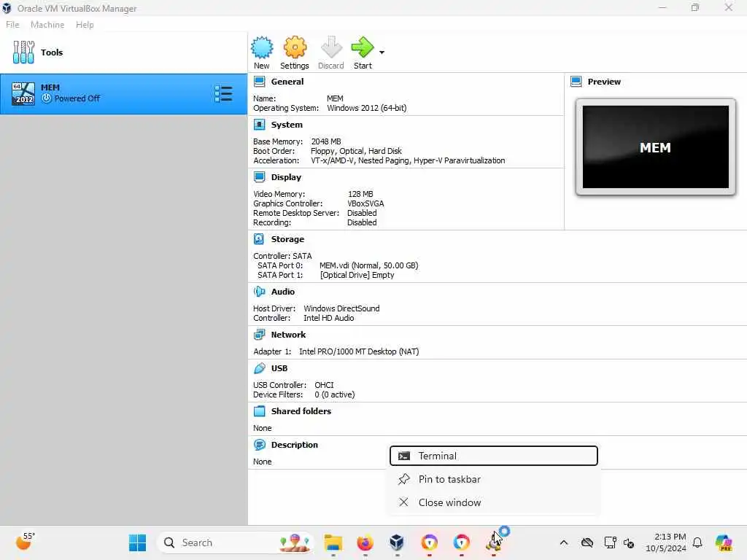Click the Storage section disk icon
The height and width of the screenshot is (560, 747).
[x=259, y=239]
